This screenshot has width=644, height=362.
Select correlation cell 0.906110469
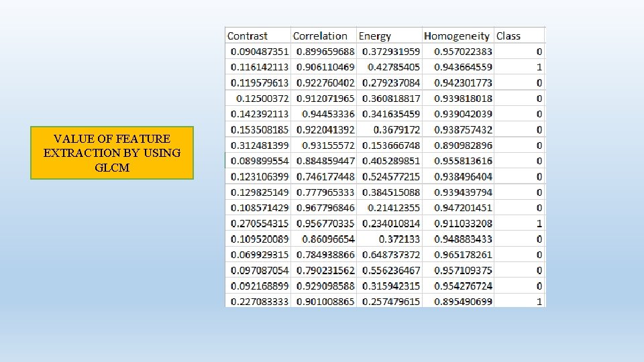[323, 67]
